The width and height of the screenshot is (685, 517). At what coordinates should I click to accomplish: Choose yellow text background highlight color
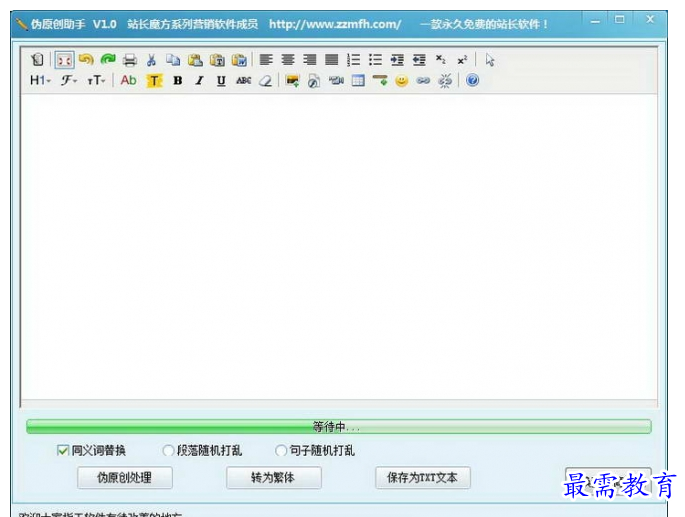pos(154,81)
